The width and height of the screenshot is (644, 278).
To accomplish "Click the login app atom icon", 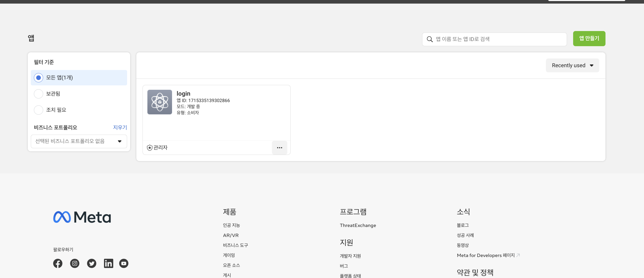I will pos(160,102).
